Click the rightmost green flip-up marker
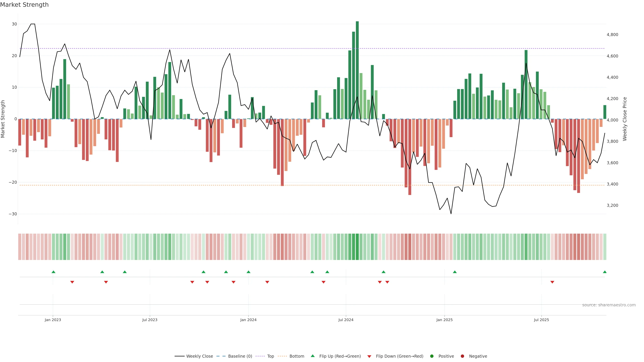Viewport: 644px width, 362px height. click(604, 272)
